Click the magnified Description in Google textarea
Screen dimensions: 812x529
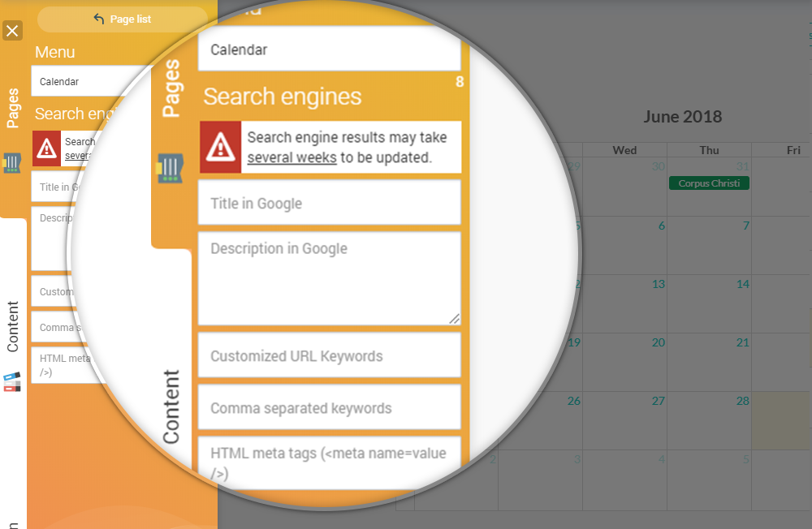click(x=330, y=278)
